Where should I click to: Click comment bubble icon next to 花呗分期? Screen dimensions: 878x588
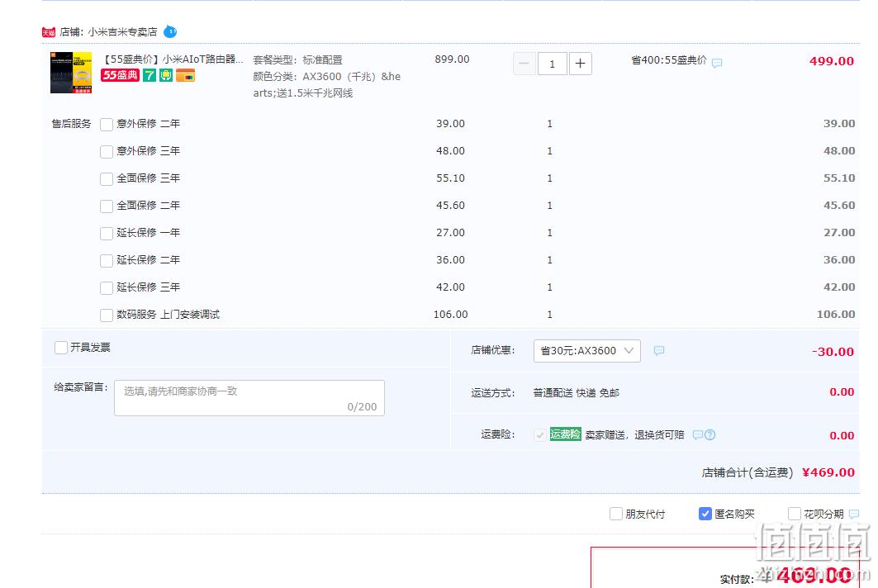pyautogui.click(x=854, y=514)
